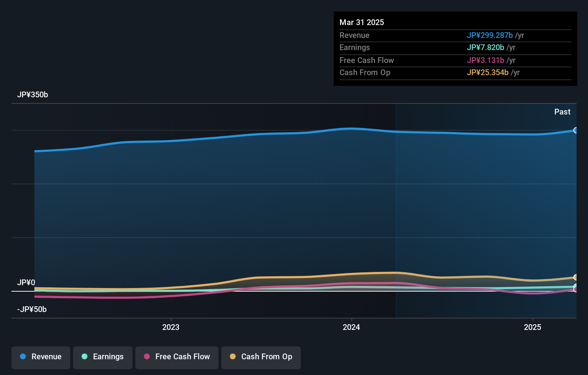The image size is (588, 375).
Task: Click the teal Earnings endpoint marker
Action: coord(576,287)
